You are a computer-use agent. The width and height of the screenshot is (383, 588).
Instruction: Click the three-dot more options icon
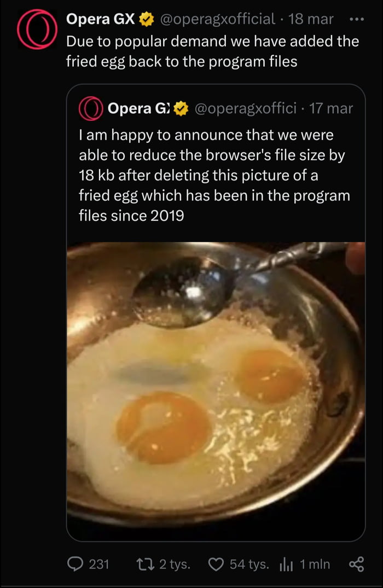356,19
